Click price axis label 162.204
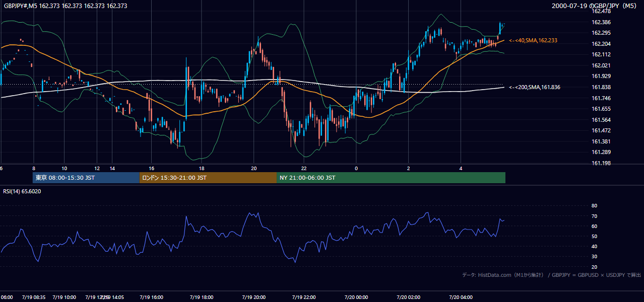 tap(601, 44)
